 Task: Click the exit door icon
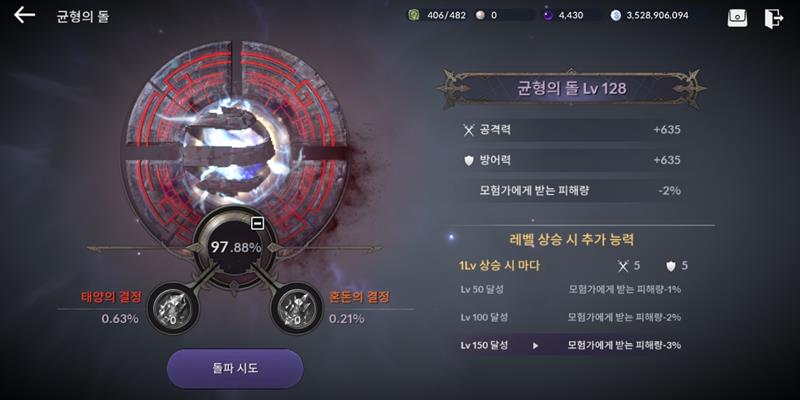pyautogui.click(x=773, y=18)
